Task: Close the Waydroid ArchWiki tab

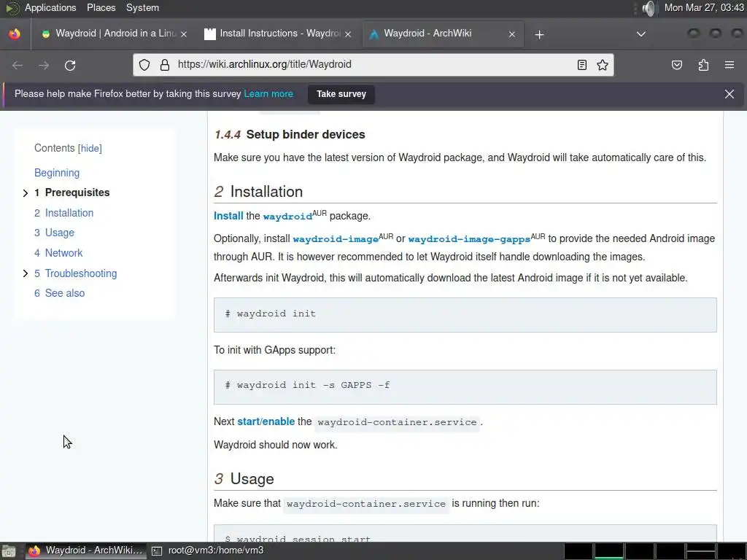Action: [x=512, y=34]
